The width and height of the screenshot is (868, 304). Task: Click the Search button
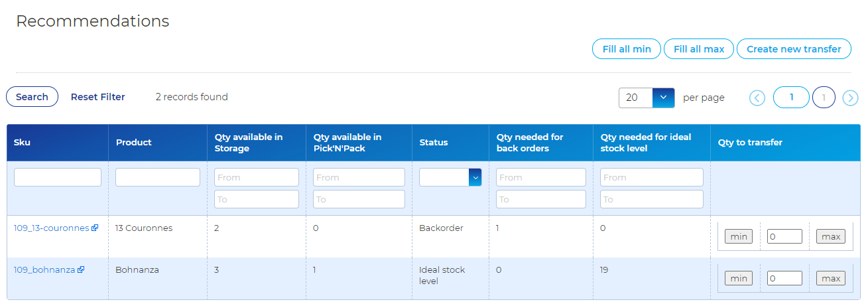tap(32, 97)
